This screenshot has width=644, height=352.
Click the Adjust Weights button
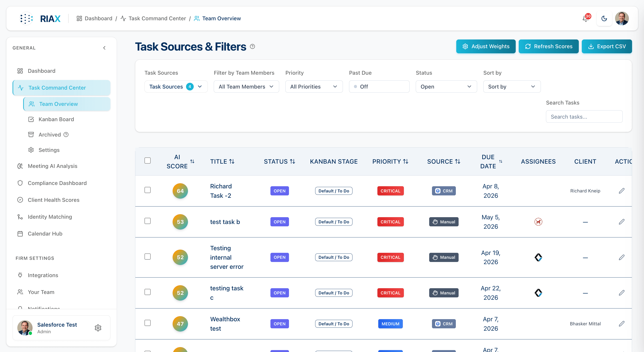coord(486,46)
